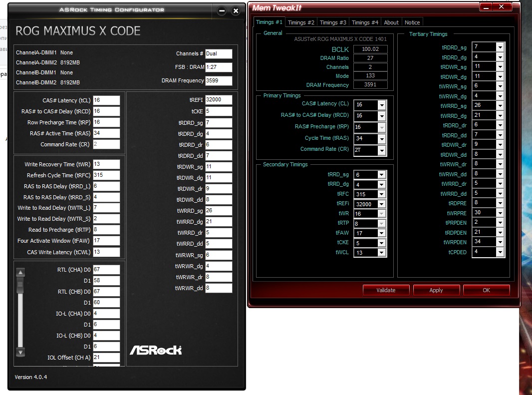
Task: Open tRRD_dg dropdown in Secondary Timings
Action: [382, 184]
